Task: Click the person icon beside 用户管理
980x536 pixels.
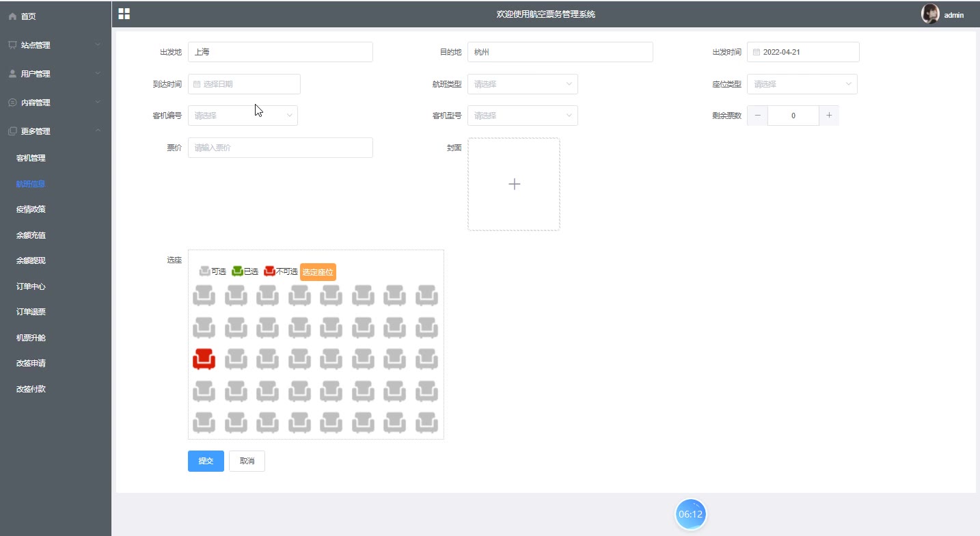Action: pos(12,74)
